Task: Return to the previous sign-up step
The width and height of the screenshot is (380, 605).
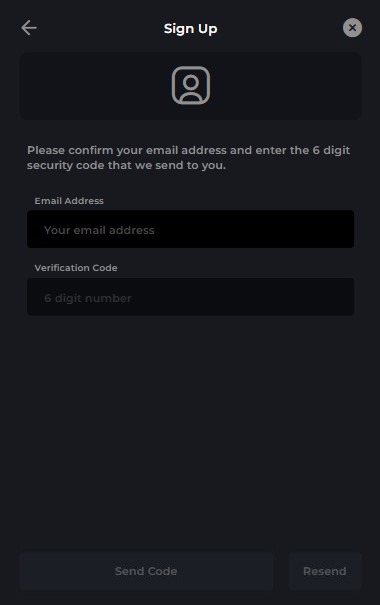Action: tap(29, 28)
